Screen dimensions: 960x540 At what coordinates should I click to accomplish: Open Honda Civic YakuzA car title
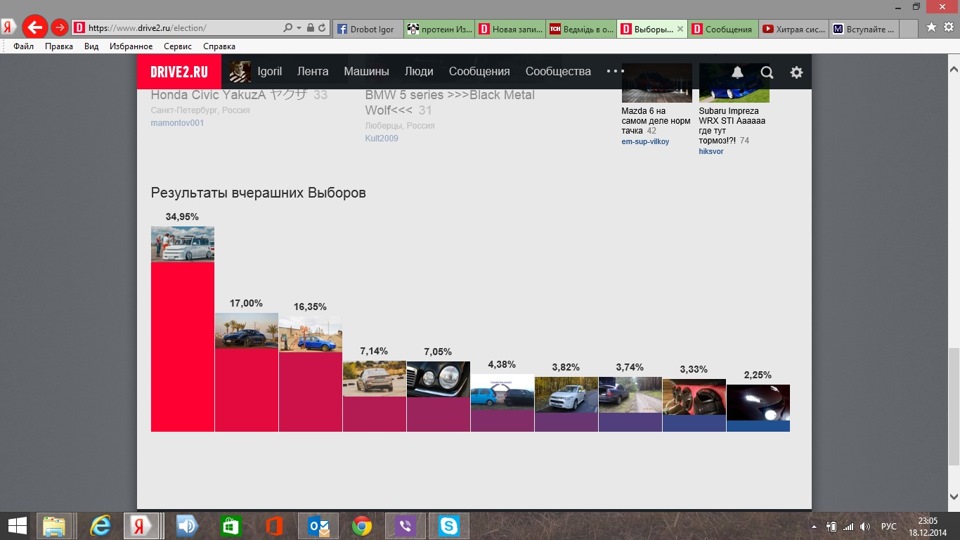[x=228, y=95]
